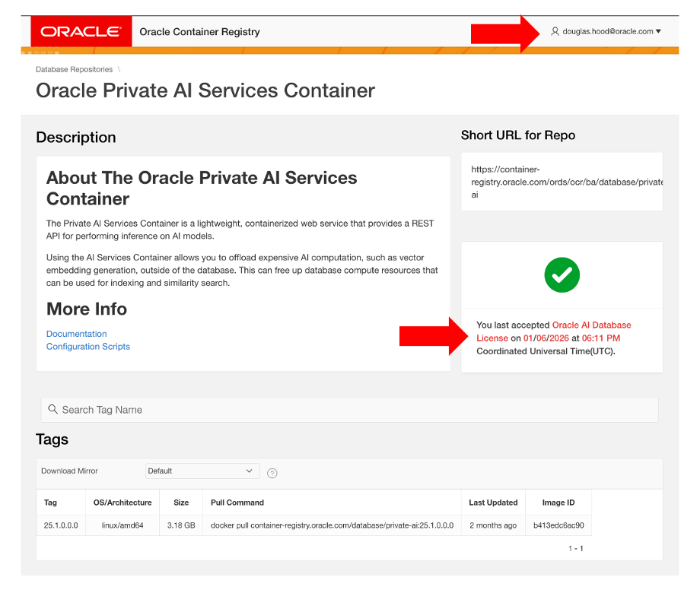The height and width of the screenshot is (593, 700).
Task: Click the Size column header
Action: (x=181, y=503)
